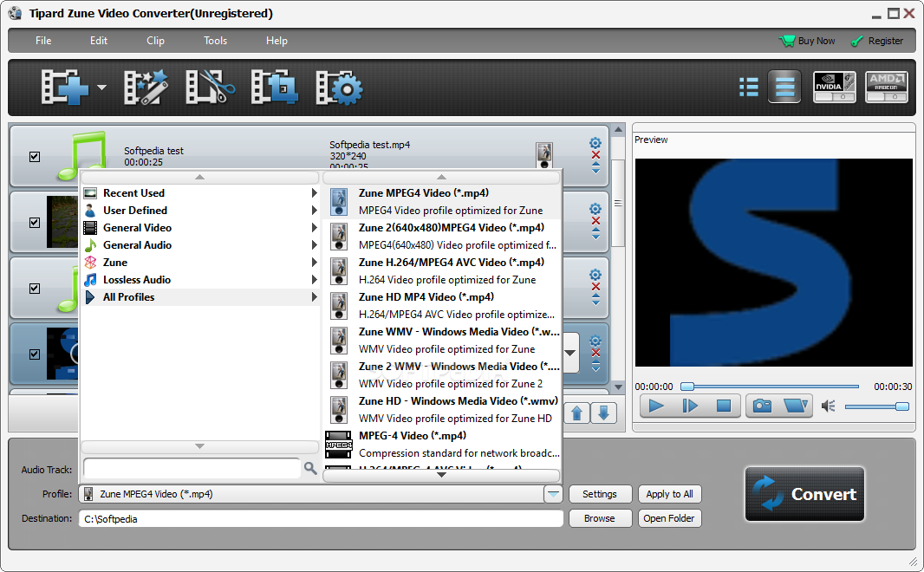Remove second file row with red X
The image size is (924, 572).
[595, 221]
